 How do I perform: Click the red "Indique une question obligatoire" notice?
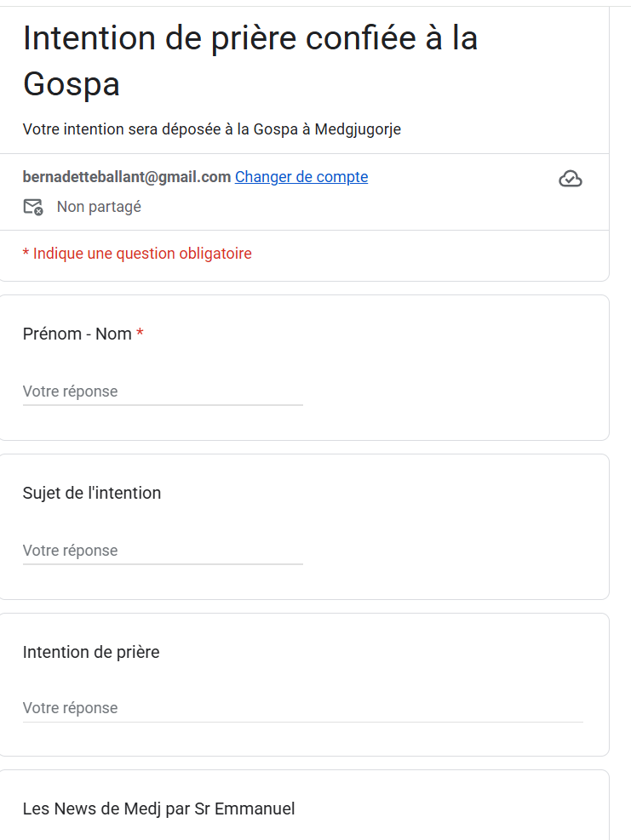[x=142, y=254]
